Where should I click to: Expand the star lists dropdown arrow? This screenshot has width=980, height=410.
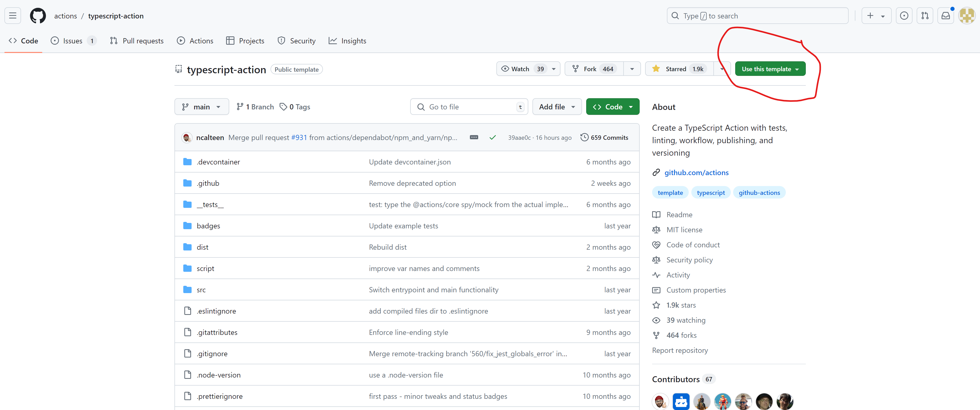point(722,69)
